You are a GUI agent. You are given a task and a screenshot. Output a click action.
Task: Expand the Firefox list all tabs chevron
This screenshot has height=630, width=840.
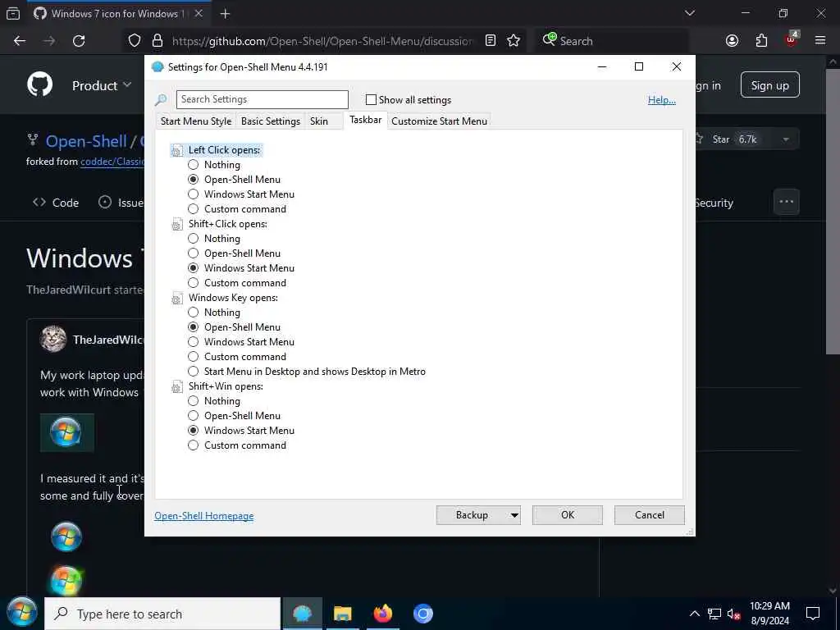(x=689, y=13)
